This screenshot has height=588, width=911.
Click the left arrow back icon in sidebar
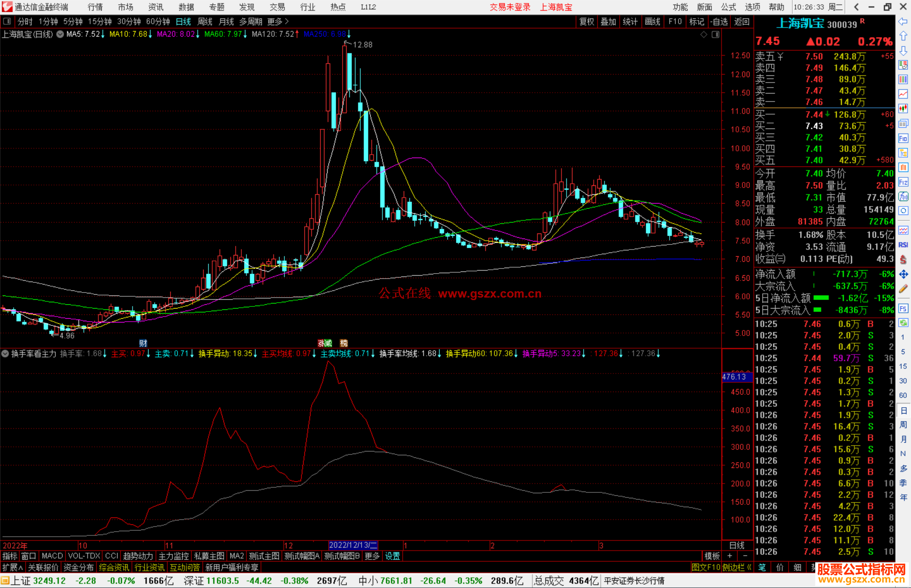point(903,21)
